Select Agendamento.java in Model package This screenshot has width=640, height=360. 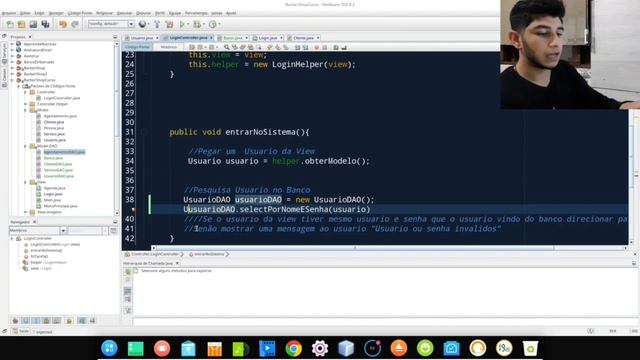click(x=60, y=116)
